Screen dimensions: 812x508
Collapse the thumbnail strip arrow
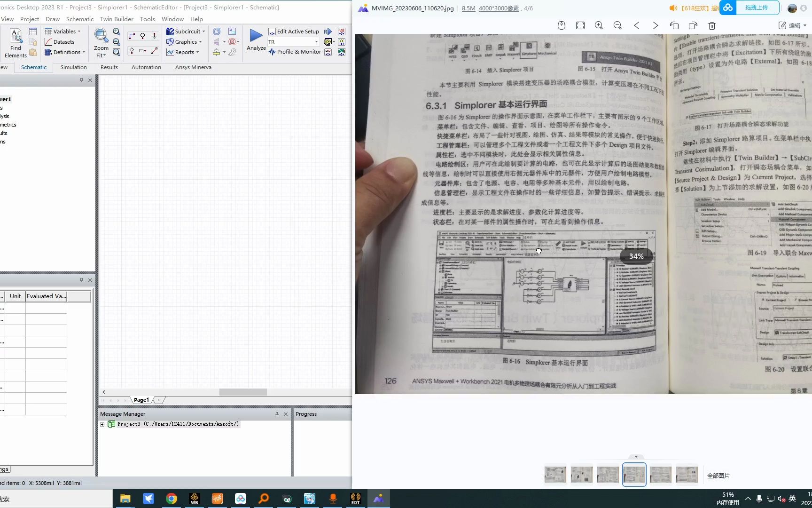click(636, 457)
